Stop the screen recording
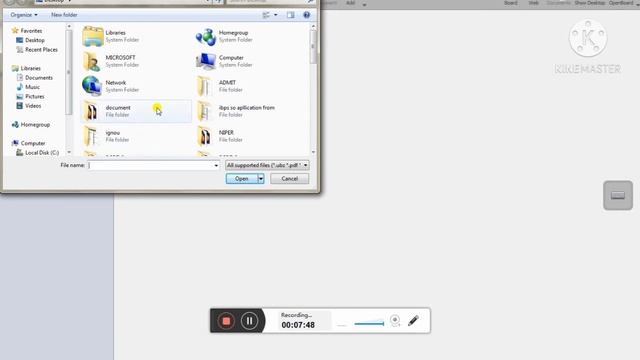The width and height of the screenshot is (640, 360). (226, 321)
